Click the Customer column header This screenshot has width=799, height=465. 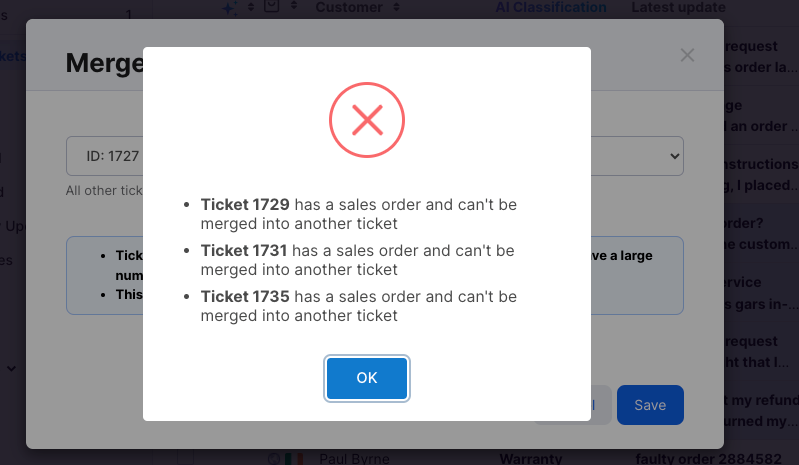349,7
